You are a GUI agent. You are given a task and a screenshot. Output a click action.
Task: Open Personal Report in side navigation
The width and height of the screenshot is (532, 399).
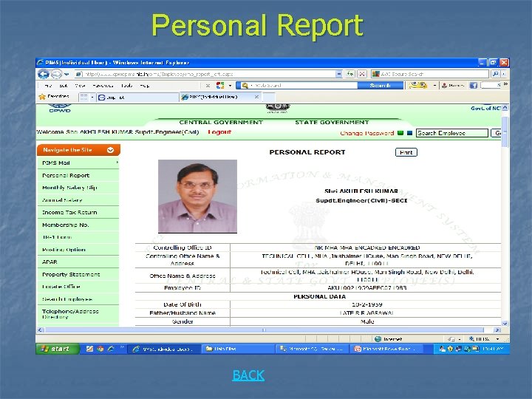[x=78, y=175]
